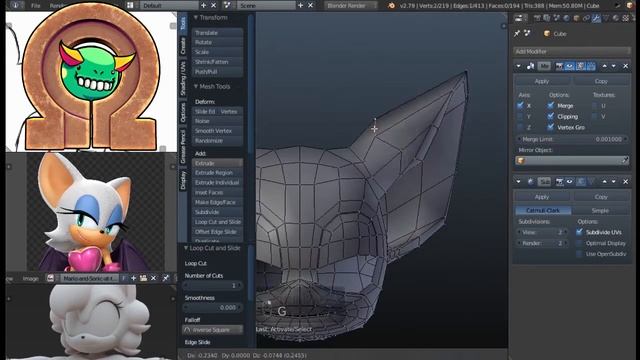The height and width of the screenshot is (360, 640).
Task: Collapse the Mirror modifier panel
Action: pyautogui.click(x=518, y=66)
